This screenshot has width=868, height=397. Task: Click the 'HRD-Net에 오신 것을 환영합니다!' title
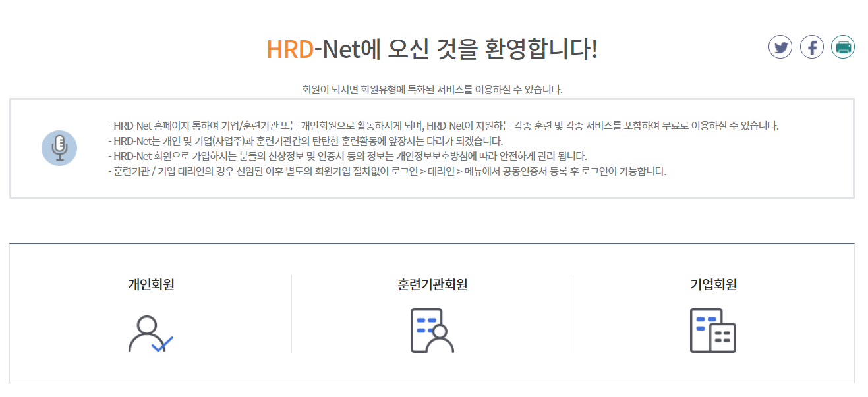click(432, 49)
